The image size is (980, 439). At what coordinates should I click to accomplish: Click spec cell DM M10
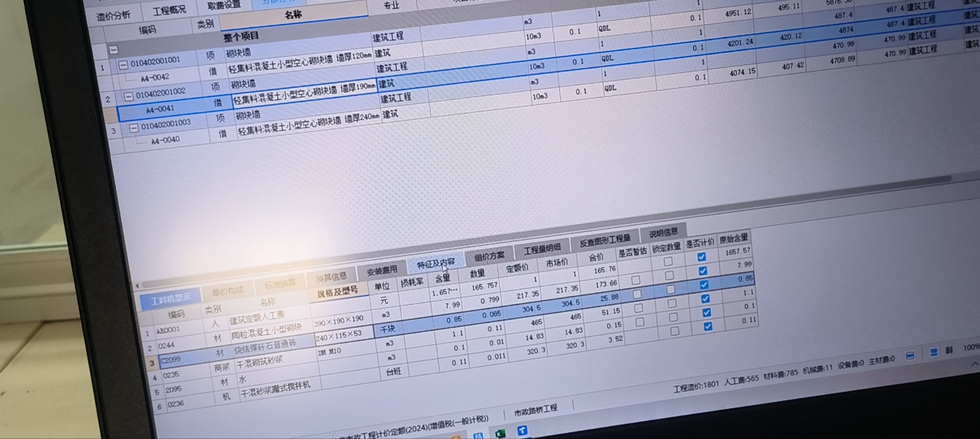329,352
